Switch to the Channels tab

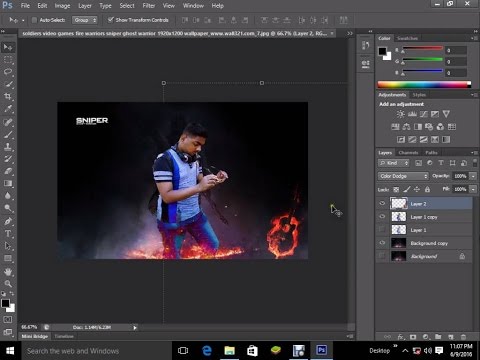click(408, 153)
